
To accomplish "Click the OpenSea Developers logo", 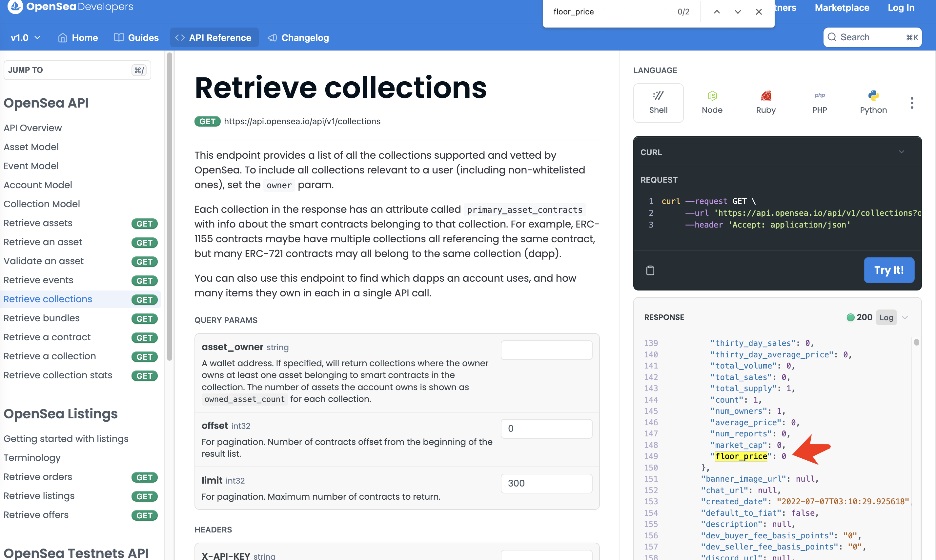I will [70, 7].
